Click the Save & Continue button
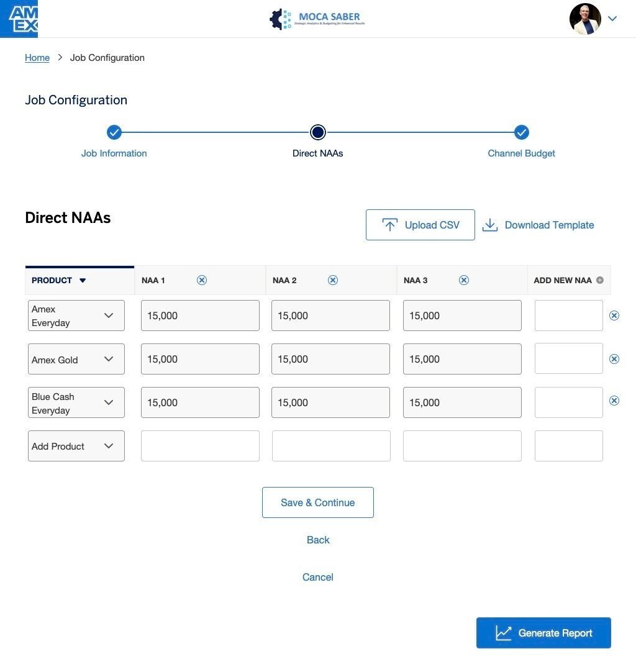The image size is (636, 672). pyautogui.click(x=317, y=502)
